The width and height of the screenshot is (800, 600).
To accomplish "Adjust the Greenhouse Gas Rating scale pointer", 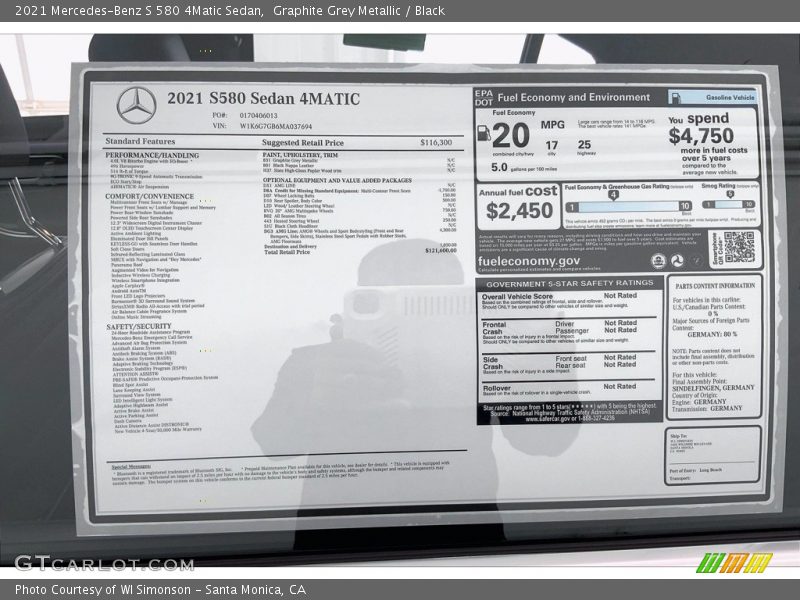I will [612, 196].
